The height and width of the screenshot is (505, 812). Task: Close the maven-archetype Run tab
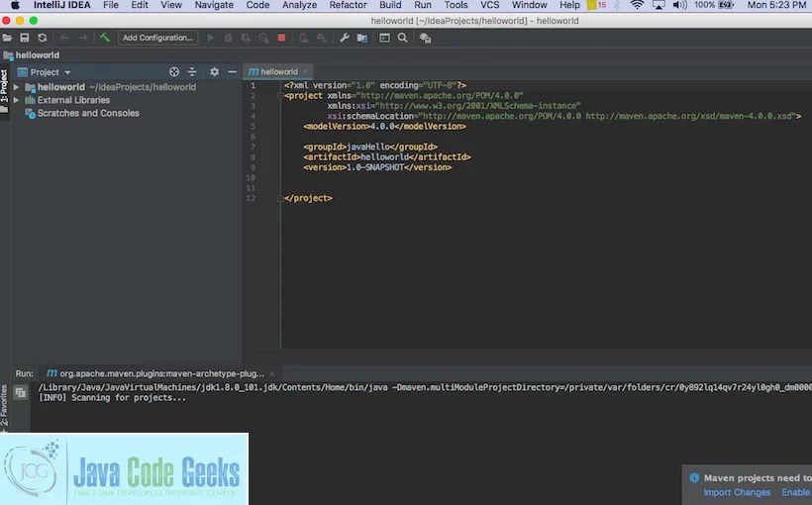[x=272, y=373]
